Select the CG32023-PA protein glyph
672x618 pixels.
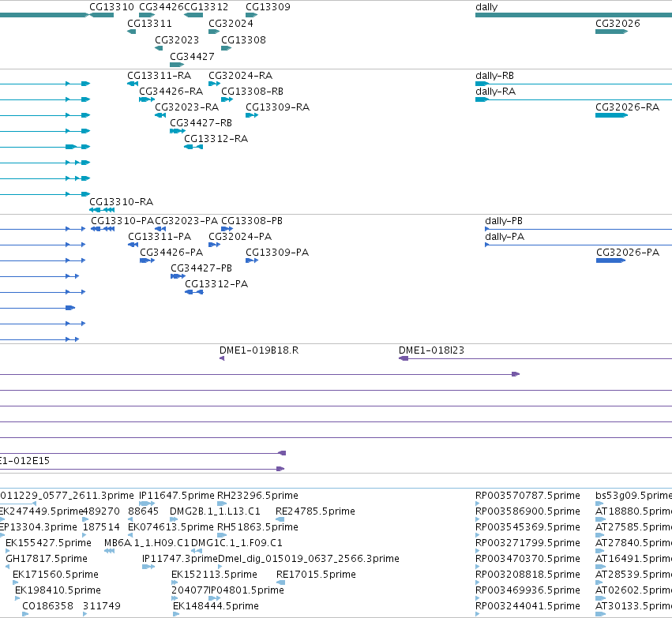click(160, 229)
